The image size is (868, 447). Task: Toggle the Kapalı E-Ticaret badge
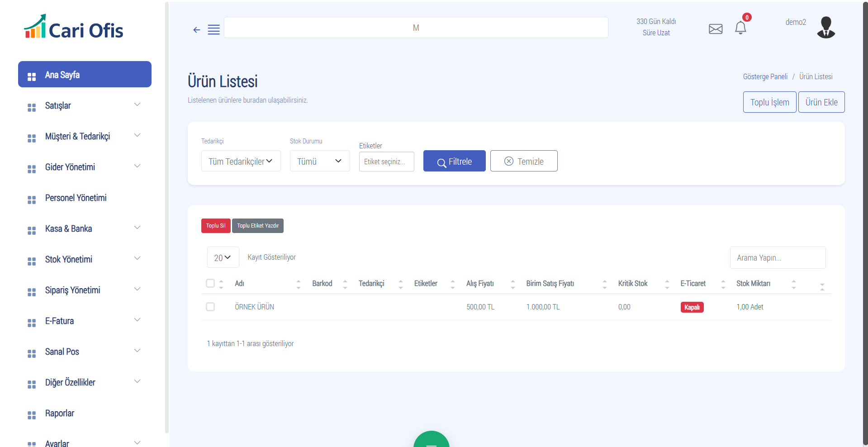[692, 307]
